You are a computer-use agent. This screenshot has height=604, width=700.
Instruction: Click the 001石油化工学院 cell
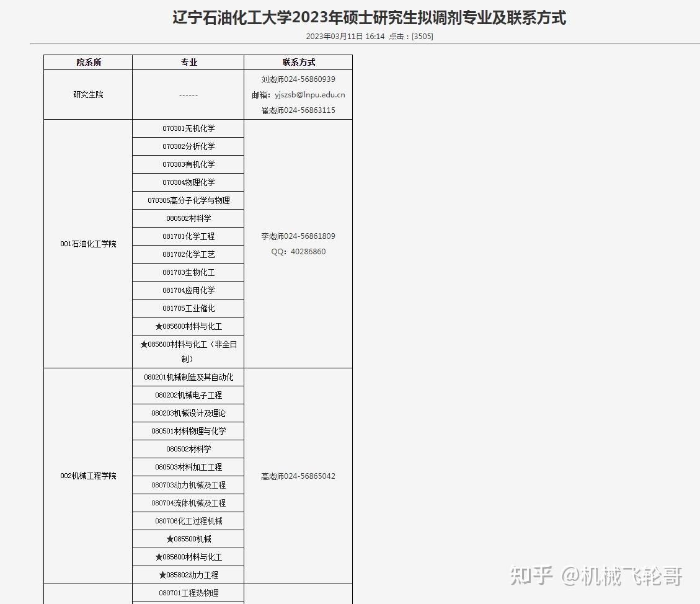click(x=89, y=244)
